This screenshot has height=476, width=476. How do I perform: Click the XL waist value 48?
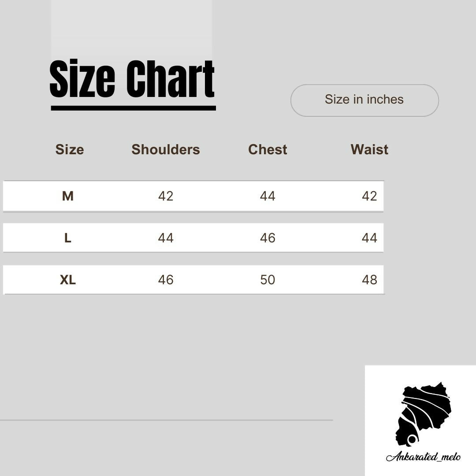369,280
